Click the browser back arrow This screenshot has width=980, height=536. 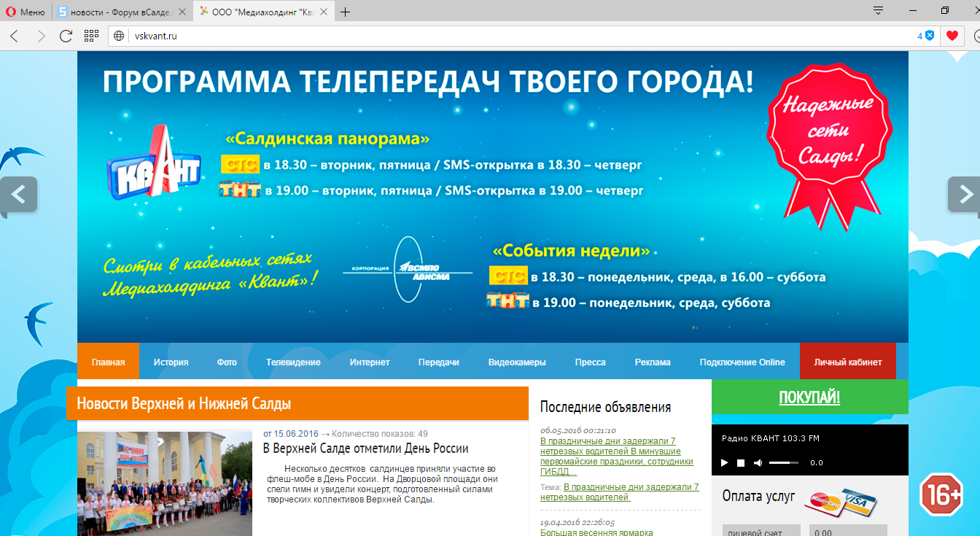click(x=15, y=36)
